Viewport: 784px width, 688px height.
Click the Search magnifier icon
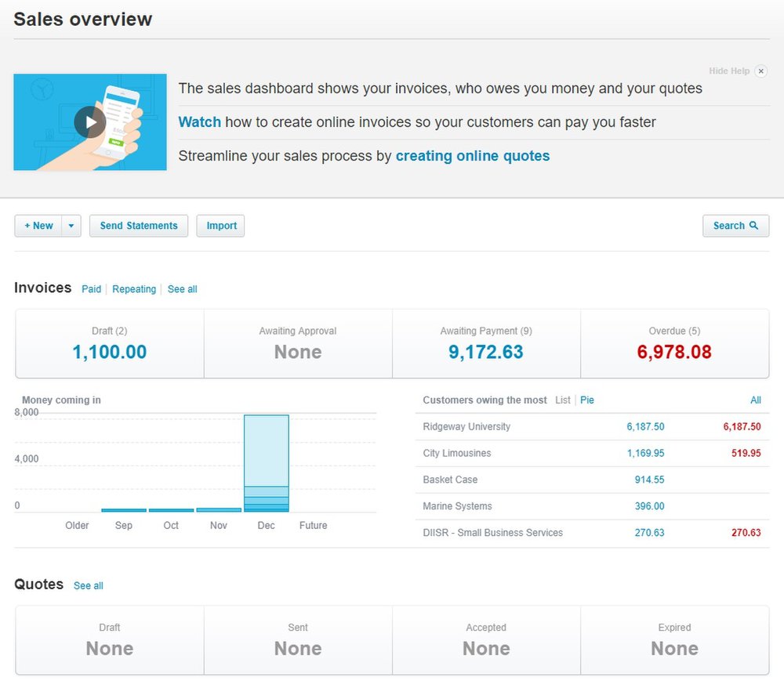pos(753,226)
